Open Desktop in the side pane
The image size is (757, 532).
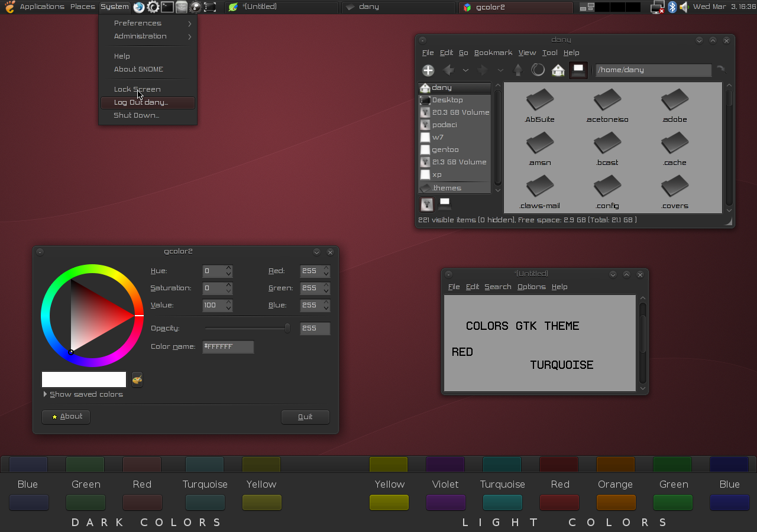tap(455, 100)
